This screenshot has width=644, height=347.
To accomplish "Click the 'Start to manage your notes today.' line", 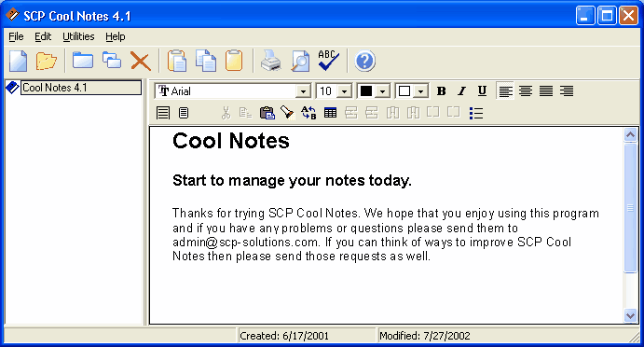I will (x=292, y=180).
